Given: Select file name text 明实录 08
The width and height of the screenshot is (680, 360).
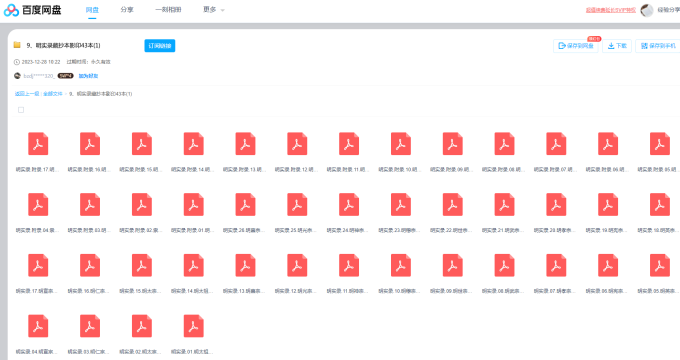Looking at the screenshot, I should point(503,291).
